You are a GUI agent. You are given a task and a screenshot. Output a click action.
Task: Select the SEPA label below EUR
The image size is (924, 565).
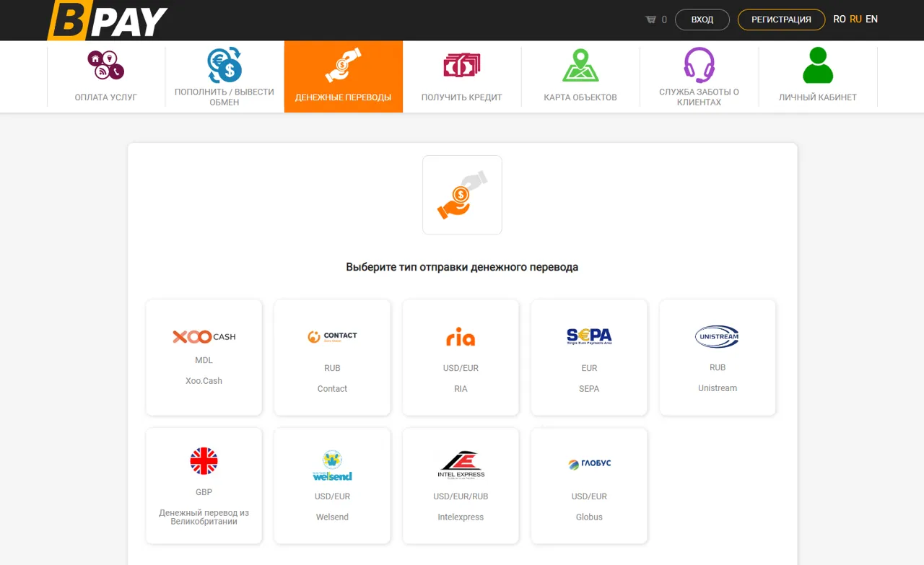point(589,389)
